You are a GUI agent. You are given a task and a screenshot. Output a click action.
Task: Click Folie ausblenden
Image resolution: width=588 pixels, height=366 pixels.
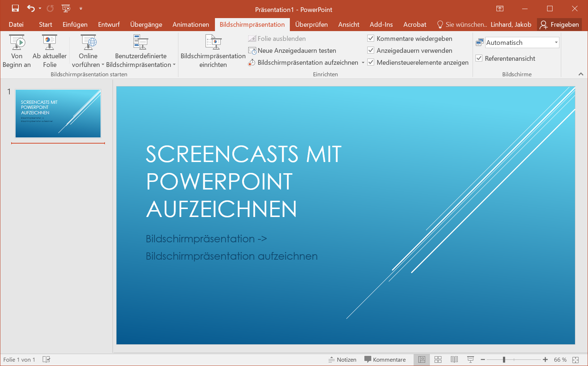(277, 39)
